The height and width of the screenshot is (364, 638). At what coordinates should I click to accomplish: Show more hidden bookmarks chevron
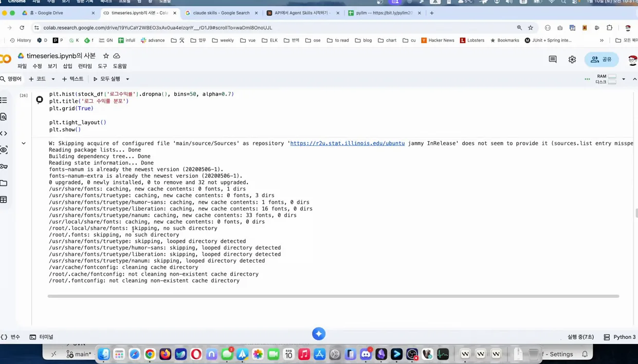(601, 40)
